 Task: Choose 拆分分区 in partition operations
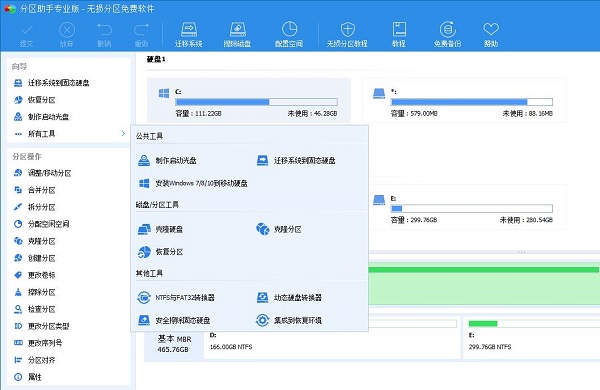(x=34, y=207)
